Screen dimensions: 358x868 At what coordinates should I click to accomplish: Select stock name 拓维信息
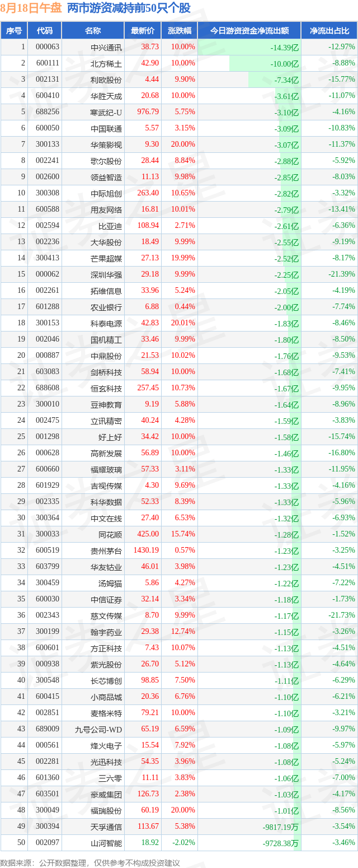click(x=106, y=291)
